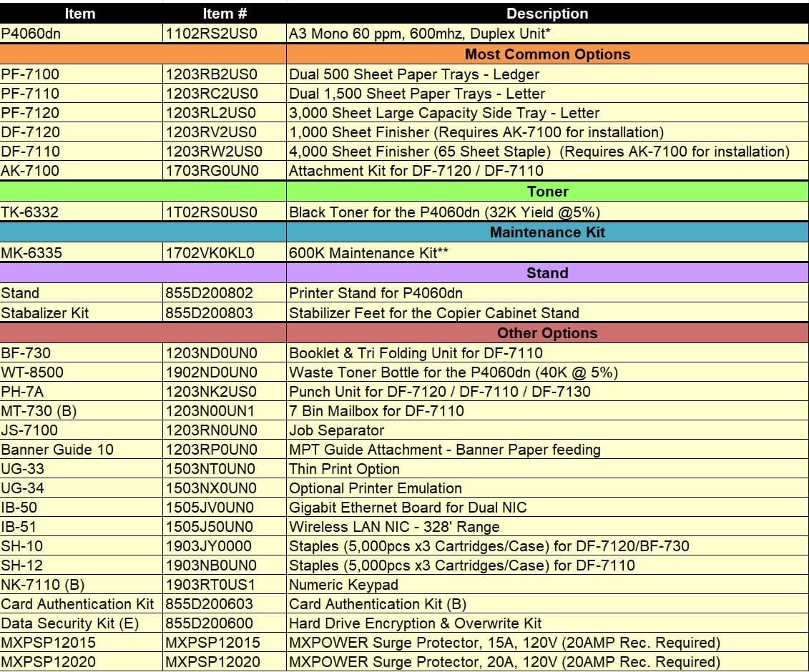Screen dimensions: 809x672
Task: Select the "Wireless LAN NIC - 328' Range" cell
Action: [394, 527]
